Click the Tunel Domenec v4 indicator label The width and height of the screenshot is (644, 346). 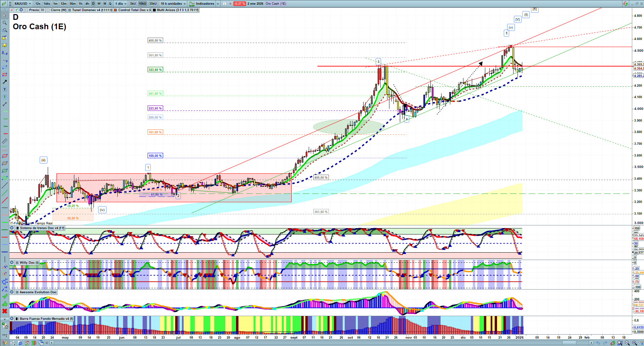click(90, 10)
